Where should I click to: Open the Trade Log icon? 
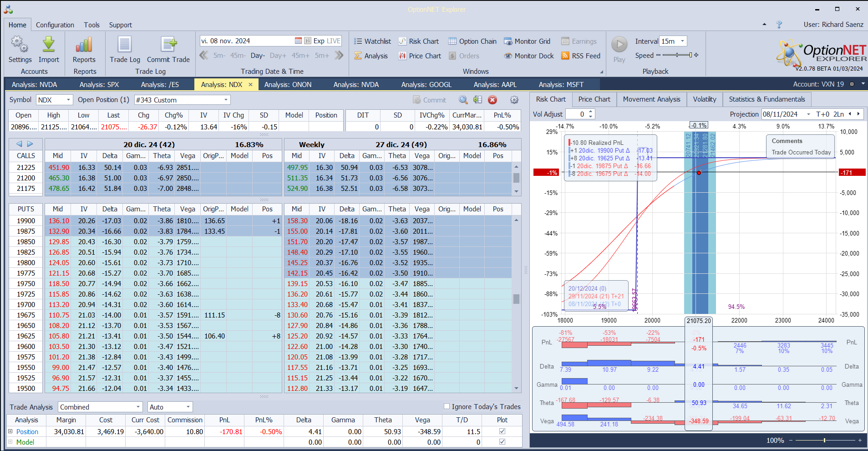tap(125, 44)
